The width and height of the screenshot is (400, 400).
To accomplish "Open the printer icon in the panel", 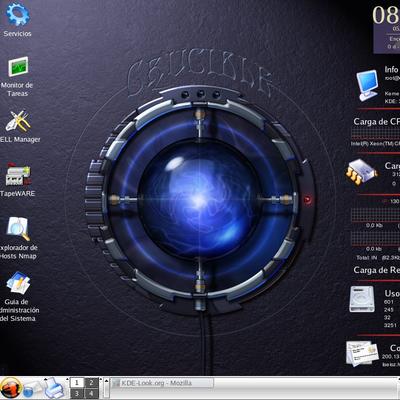I will pyautogui.click(x=54, y=388).
